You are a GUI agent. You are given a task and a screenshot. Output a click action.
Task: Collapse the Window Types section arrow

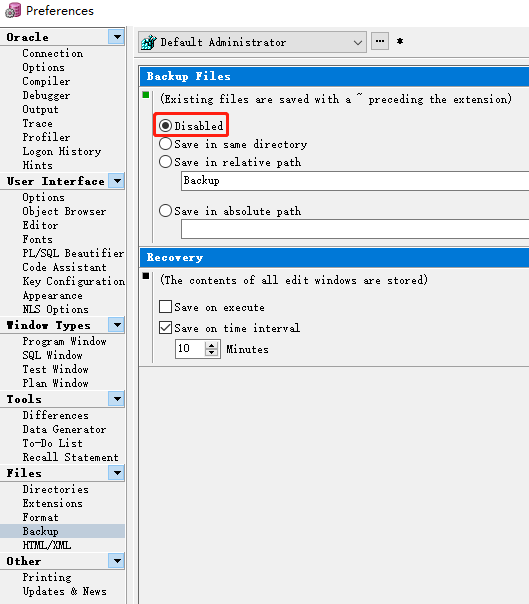pyautogui.click(x=116, y=325)
